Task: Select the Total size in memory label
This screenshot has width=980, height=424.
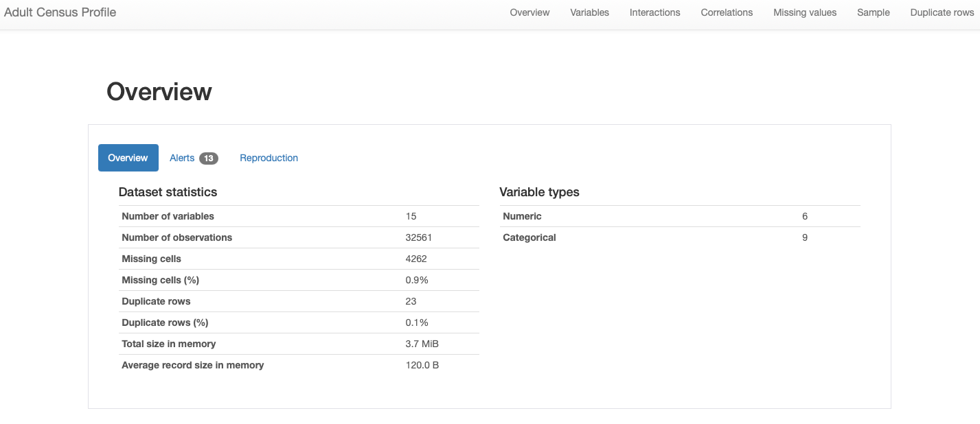Action: point(168,344)
